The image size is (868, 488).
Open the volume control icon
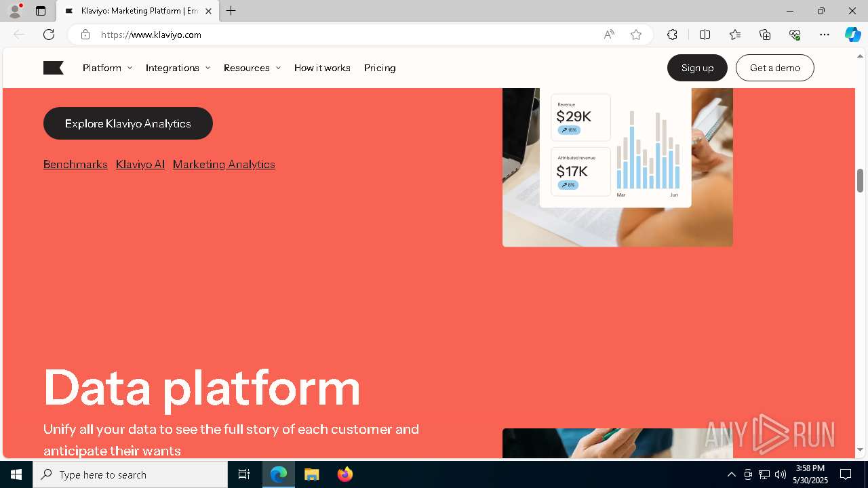781,474
